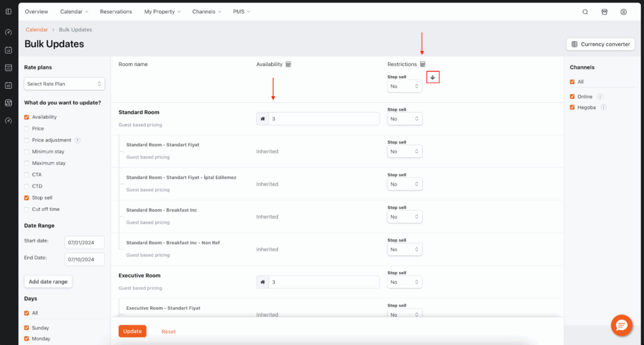
Task: Uncheck the Stop sell checkbox
Action: (26, 198)
